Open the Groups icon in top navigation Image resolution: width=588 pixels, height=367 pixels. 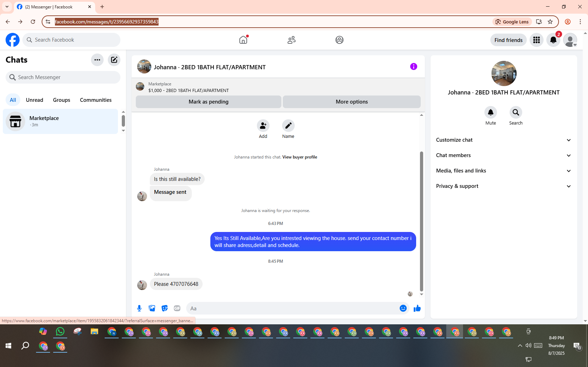pos(339,40)
